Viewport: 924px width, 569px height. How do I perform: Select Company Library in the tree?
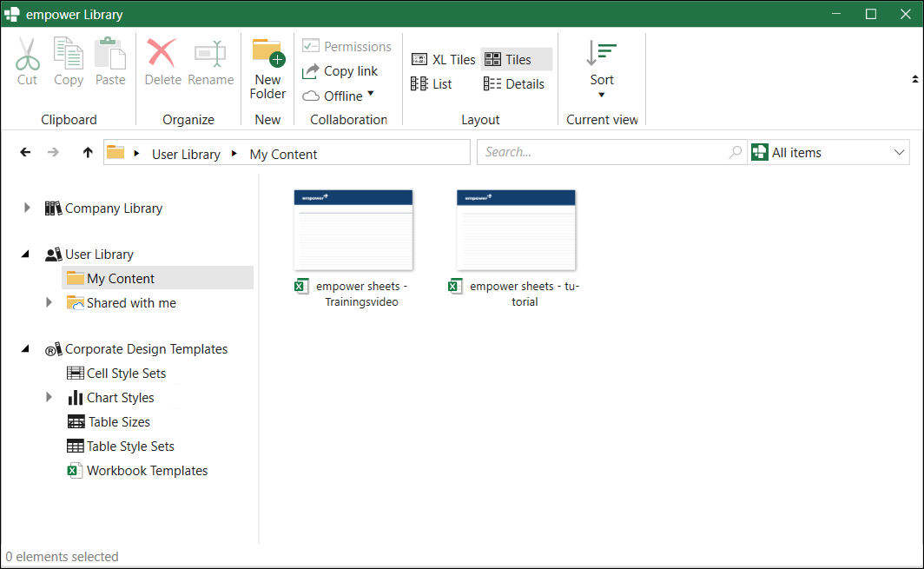pos(104,208)
